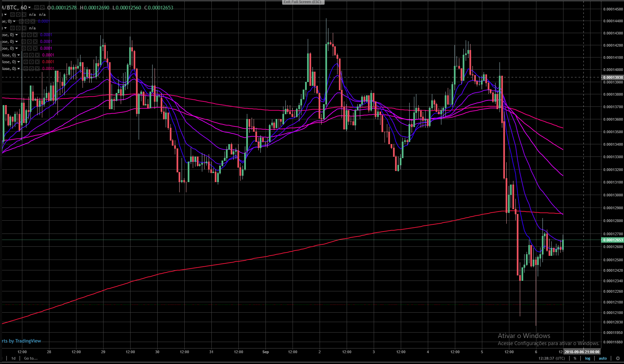This screenshot has height=364, width=624.
Task: Hide the magenta 'ose, 0)' moving average line
Action: [24, 48]
